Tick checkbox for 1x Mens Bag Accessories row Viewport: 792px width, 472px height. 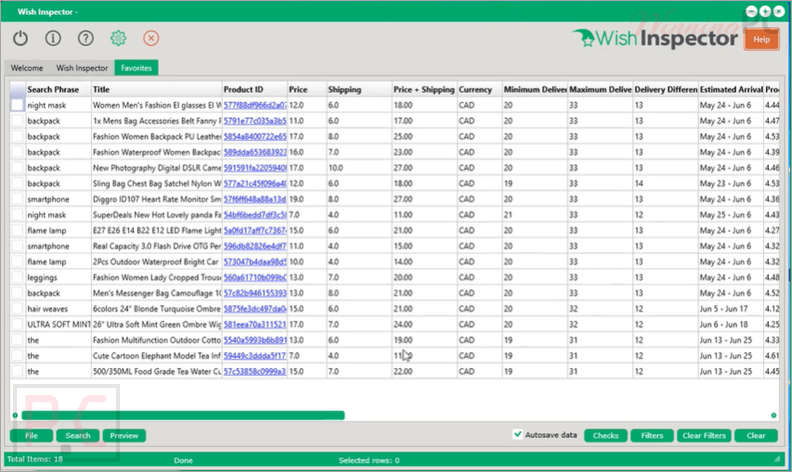click(x=17, y=121)
